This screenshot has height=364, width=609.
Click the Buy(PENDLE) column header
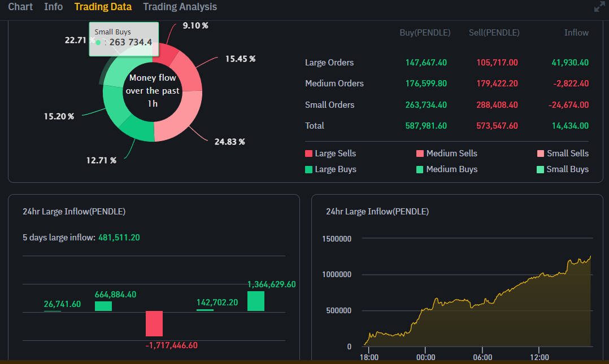click(x=425, y=33)
